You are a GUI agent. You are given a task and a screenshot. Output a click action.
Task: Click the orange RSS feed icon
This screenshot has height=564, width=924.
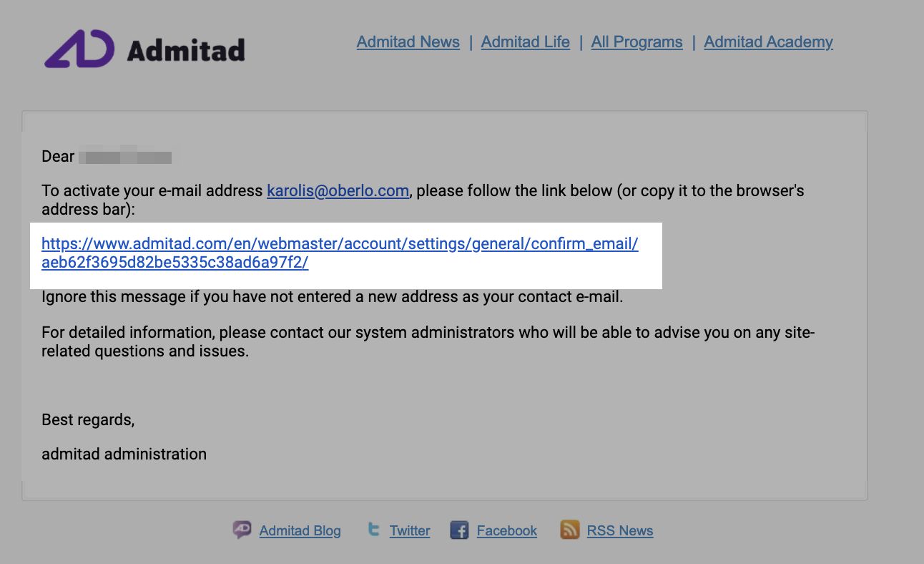pyautogui.click(x=569, y=530)
